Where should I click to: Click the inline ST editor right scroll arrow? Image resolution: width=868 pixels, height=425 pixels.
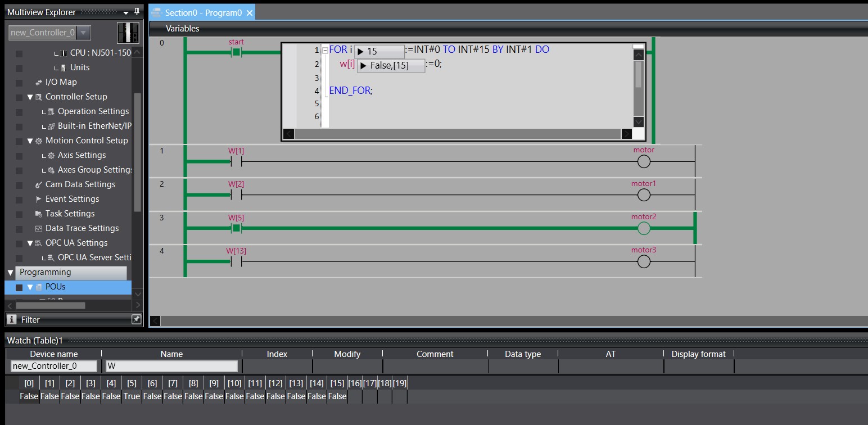click(x=626, y=134)
